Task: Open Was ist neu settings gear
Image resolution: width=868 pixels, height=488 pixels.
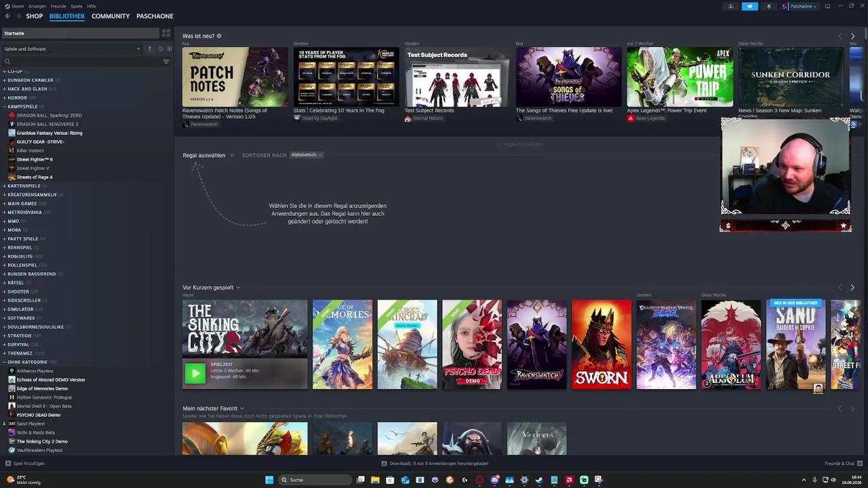Action: tap(219, 36)
